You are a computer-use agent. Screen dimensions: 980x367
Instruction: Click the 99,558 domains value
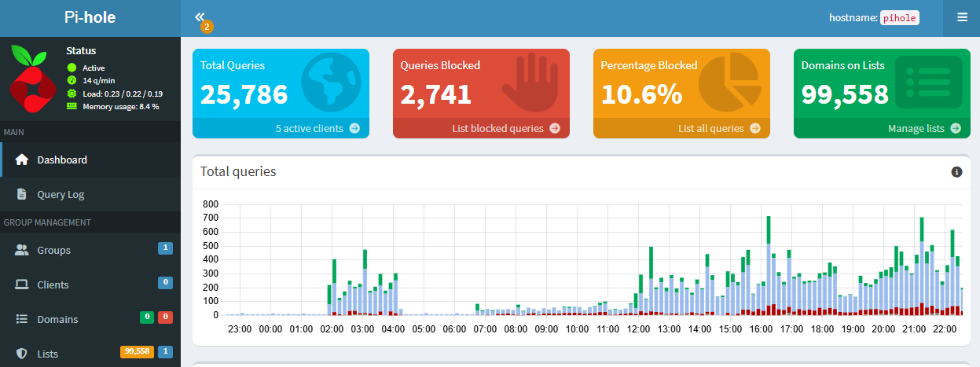[x=845, y=94]
